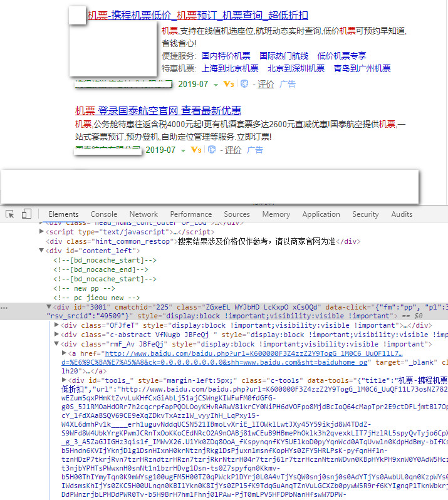
Task: Select the bd_nocache_end comment line
Action: click(x=100, y=270)
